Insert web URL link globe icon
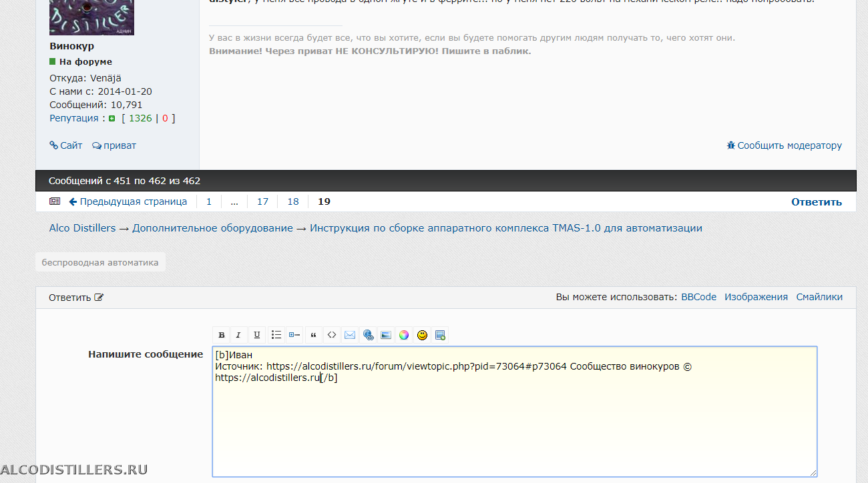The width and height of the screenshot is (868, 483). 368,335
